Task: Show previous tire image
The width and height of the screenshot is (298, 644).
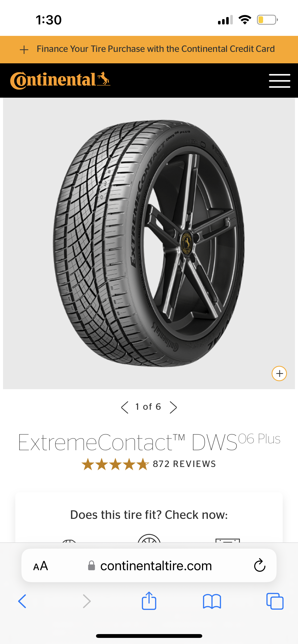Action: [x=125, y=407]
